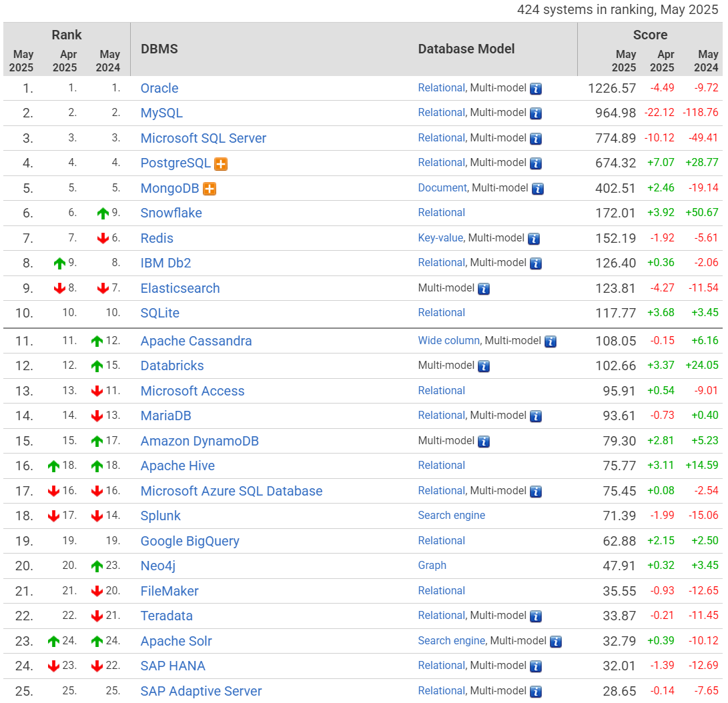The height and width of the screenshot is (703, 728).
Task: Open Microsoft Access link
Action: click(192, 391)
